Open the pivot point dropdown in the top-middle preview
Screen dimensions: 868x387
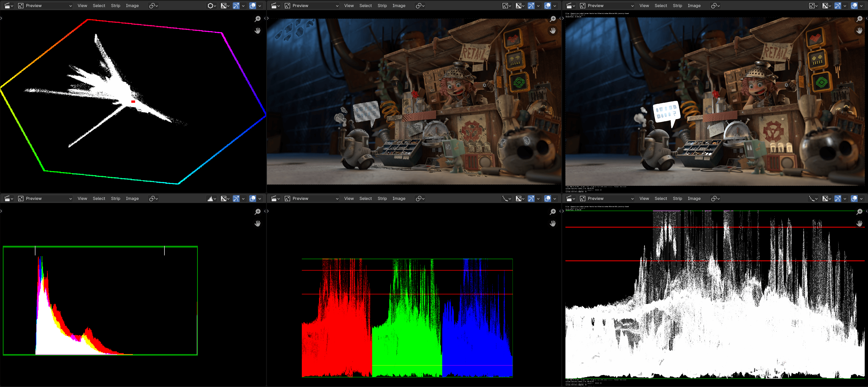click(420, 6)
